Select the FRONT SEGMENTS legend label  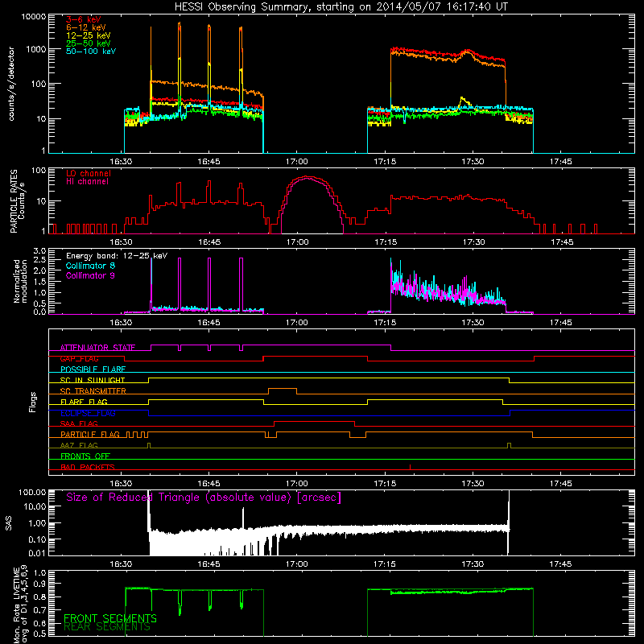coord(110,618)
